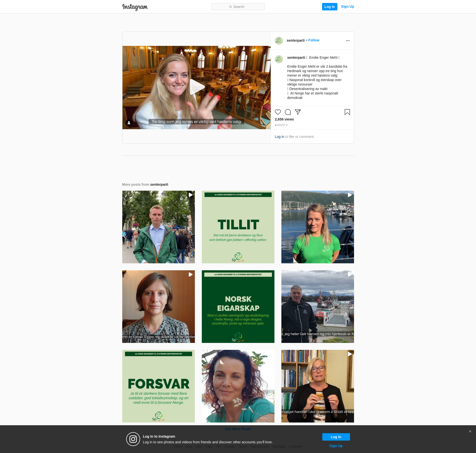Viewport: 476px width, 453px height.
Task: Follow the senterparti account
Action: tap(314, 40)
